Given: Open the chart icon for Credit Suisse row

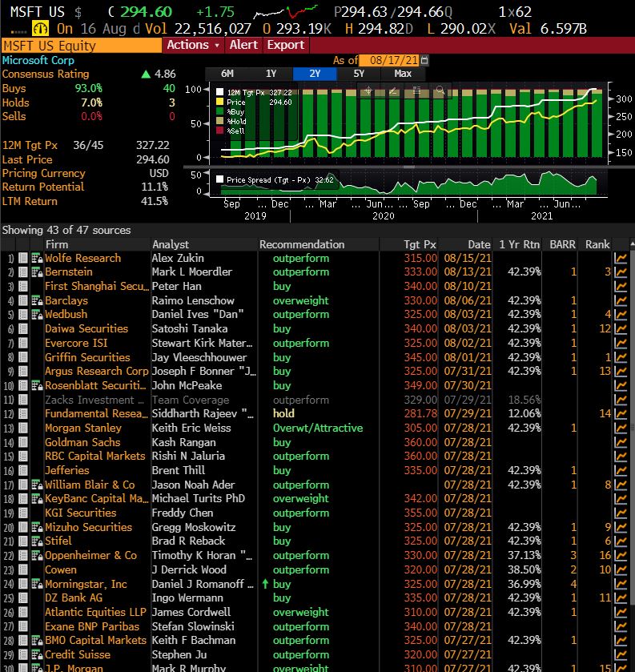Looking at the screenshot, I should click(621, 655).
